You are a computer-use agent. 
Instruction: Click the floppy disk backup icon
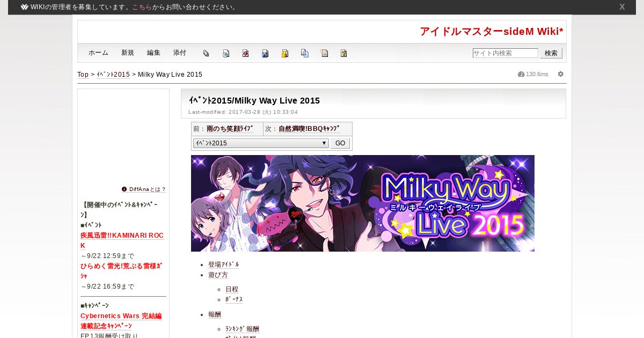click(265, 53)
